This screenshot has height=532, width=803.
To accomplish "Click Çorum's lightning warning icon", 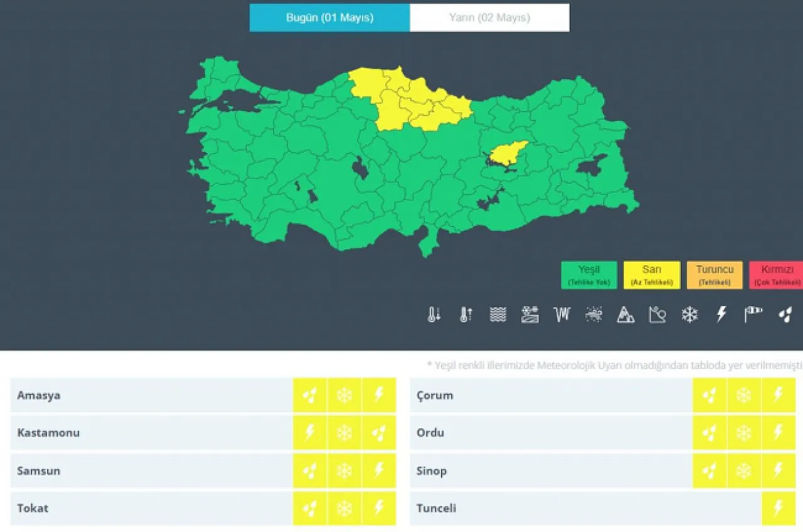I will 779,395.
